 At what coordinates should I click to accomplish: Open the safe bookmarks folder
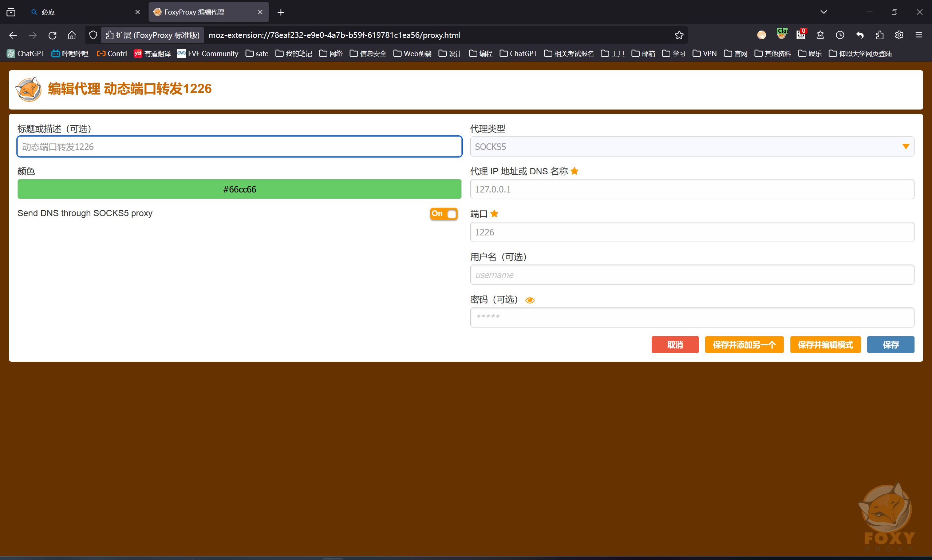point(257,53)
